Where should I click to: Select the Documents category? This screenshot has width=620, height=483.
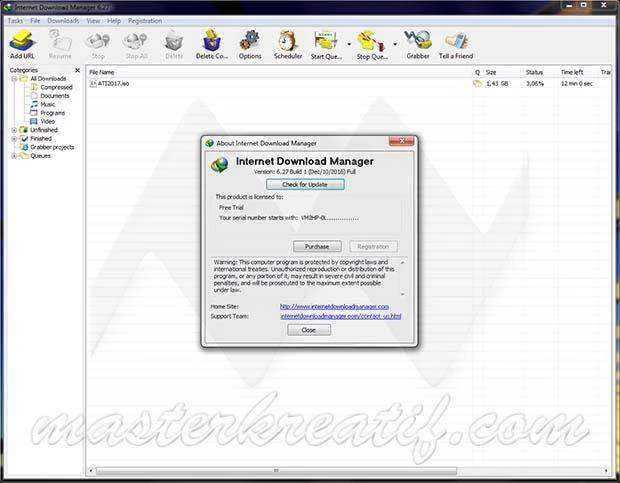[55, 96]
